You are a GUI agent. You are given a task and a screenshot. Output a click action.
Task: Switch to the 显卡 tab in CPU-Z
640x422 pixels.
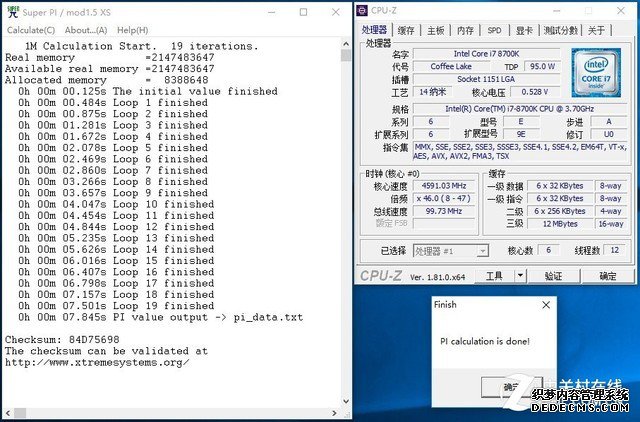pos(524,30)
